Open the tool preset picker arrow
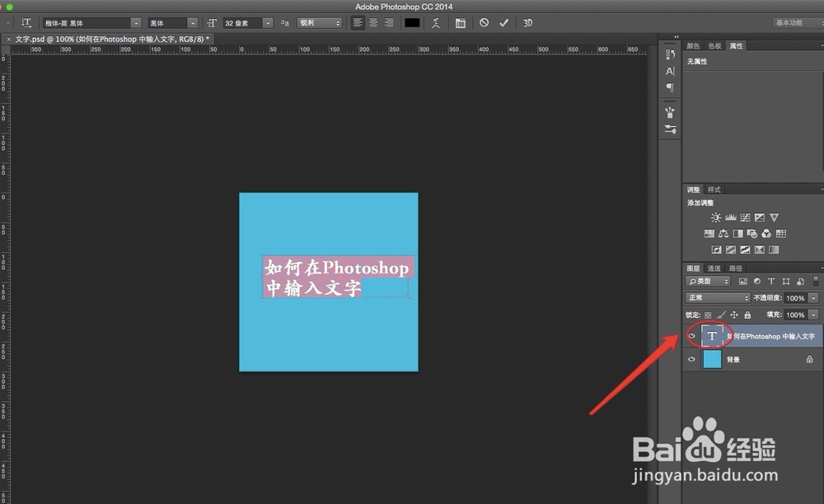 coord(7,23)
